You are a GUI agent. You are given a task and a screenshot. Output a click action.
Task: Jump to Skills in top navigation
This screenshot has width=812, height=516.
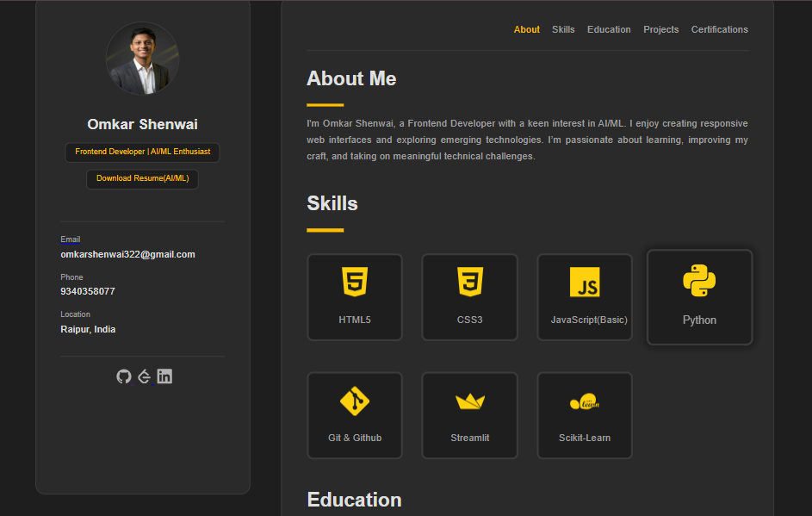[x=563, y=29]
